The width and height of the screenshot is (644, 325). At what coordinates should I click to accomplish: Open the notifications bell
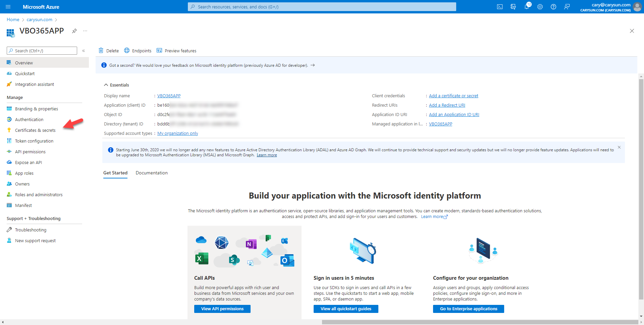point(527,7)
